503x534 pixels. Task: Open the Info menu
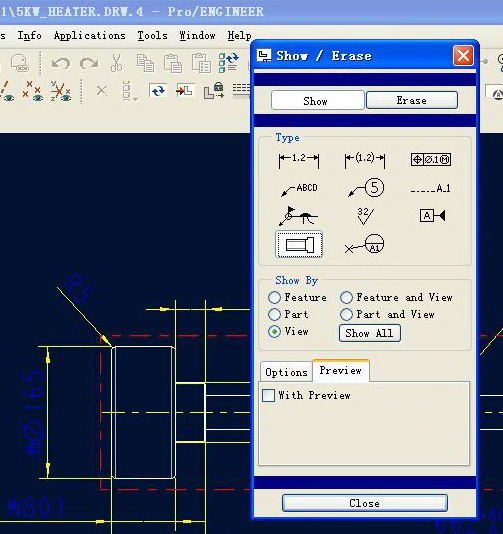pos(30,35)
